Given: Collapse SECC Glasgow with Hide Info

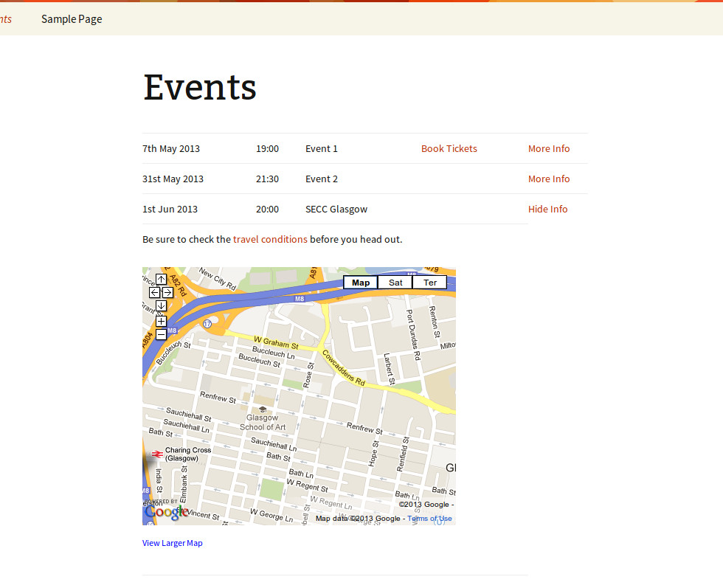Looking at the screenshot, I should coord(547,209).
